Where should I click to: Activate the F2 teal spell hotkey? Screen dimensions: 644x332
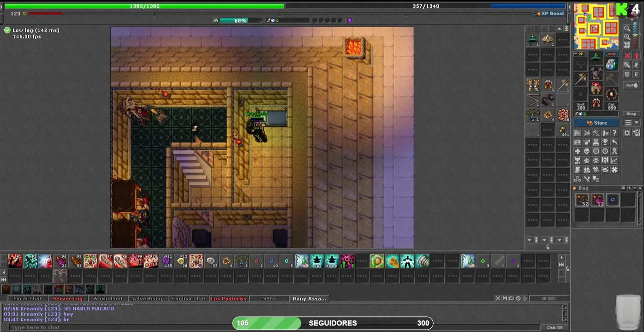tap(30, 261)
